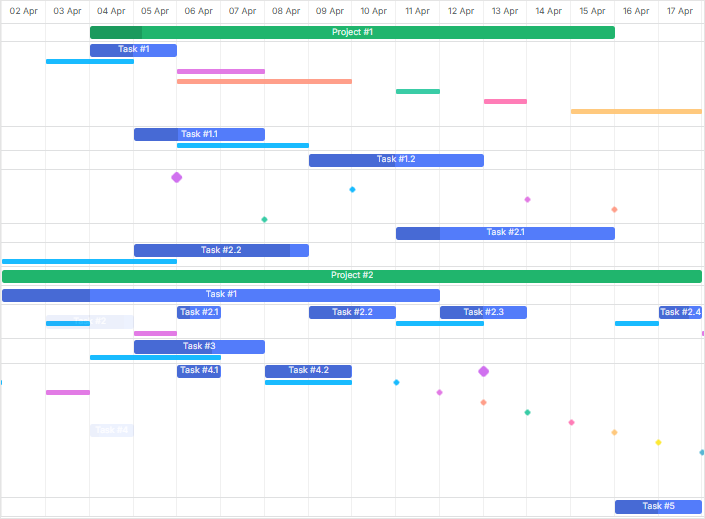Select the blue diamond milestone near 10 Apr
Viewport: 705px width, 519px height.
point(352,189)
